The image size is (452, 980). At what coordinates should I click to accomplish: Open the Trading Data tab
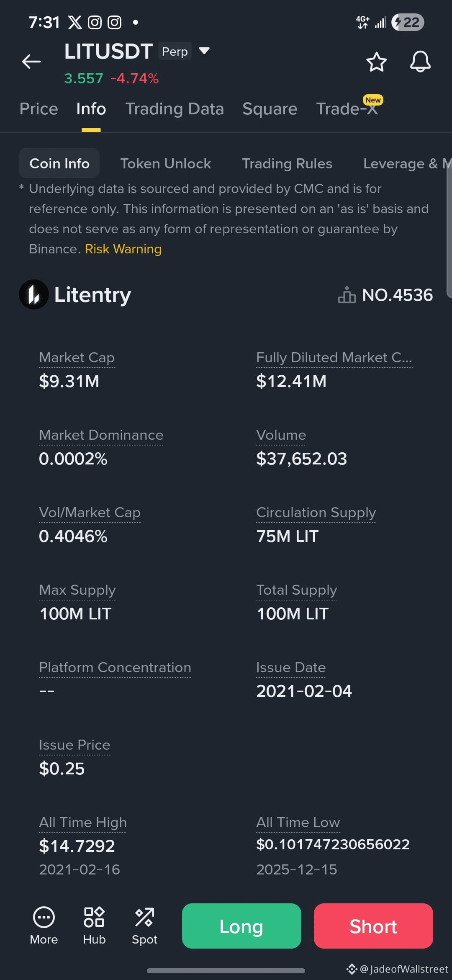(175, 109)
